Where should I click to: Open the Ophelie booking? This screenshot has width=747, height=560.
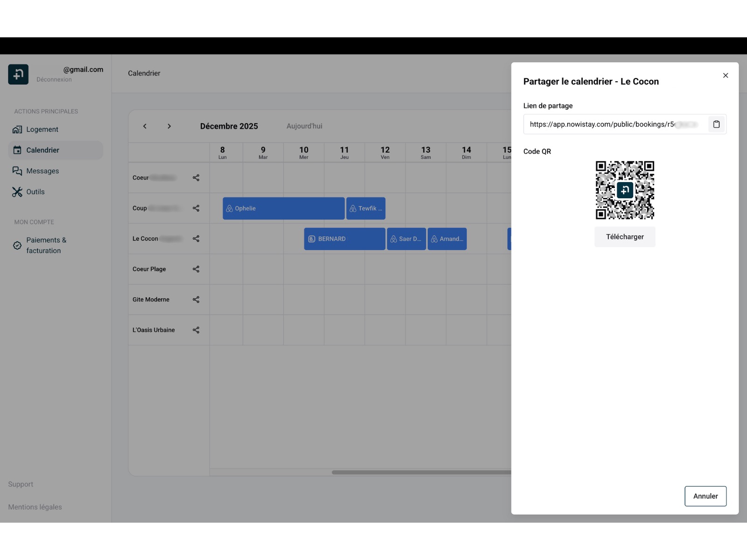tap(283, 209)
